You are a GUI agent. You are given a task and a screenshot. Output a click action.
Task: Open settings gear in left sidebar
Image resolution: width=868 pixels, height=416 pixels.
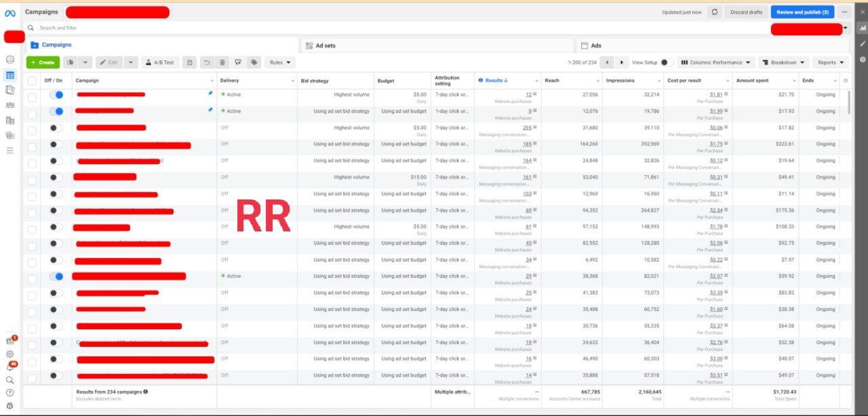pyautogui.click(x=9, y=354)
